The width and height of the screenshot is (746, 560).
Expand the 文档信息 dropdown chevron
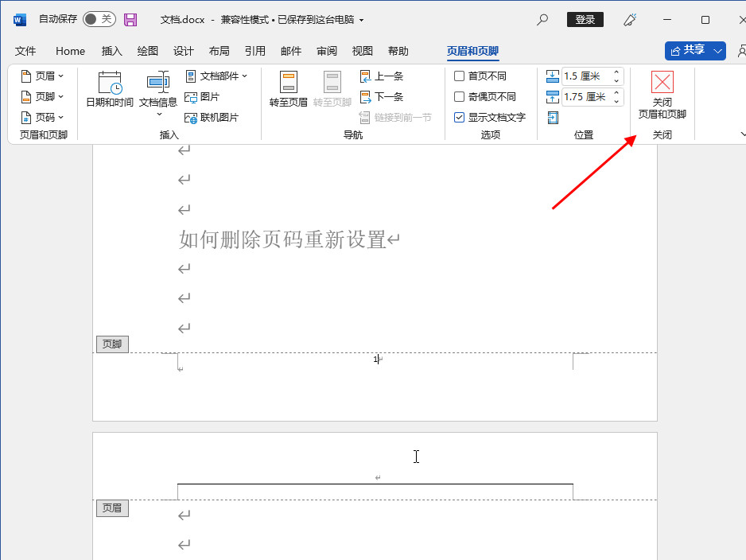pos(159,115)
